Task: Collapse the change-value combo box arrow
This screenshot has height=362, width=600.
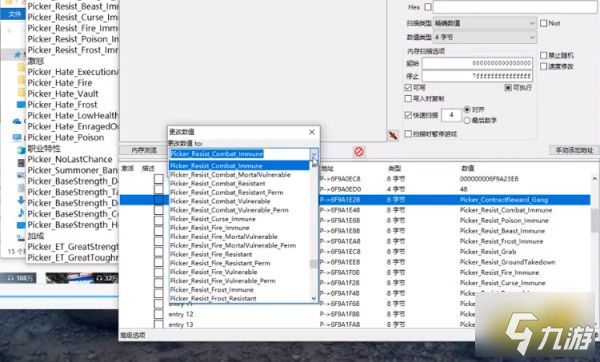Action: click(314, 154)
